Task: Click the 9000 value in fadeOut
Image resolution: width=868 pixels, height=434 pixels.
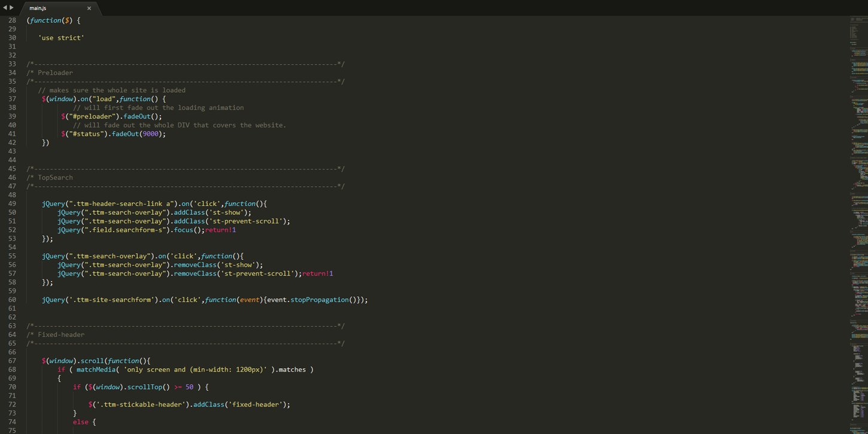Action: 150,134
